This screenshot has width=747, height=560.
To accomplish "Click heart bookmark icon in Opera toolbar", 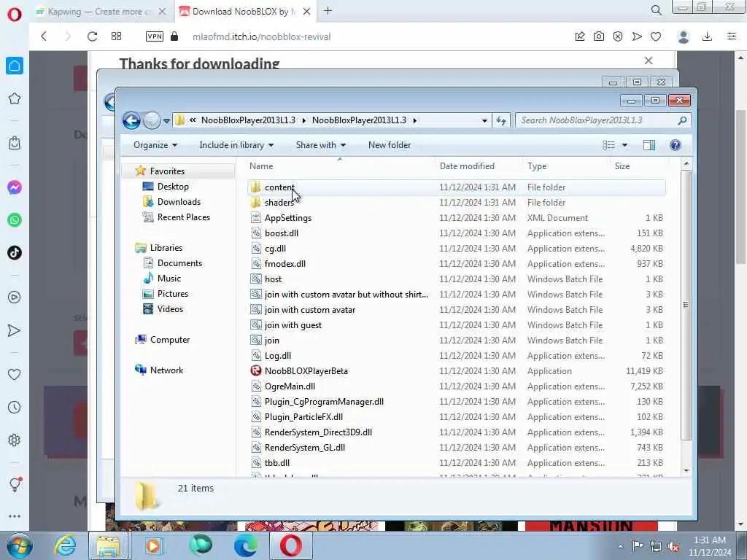I will pos(656,36).
